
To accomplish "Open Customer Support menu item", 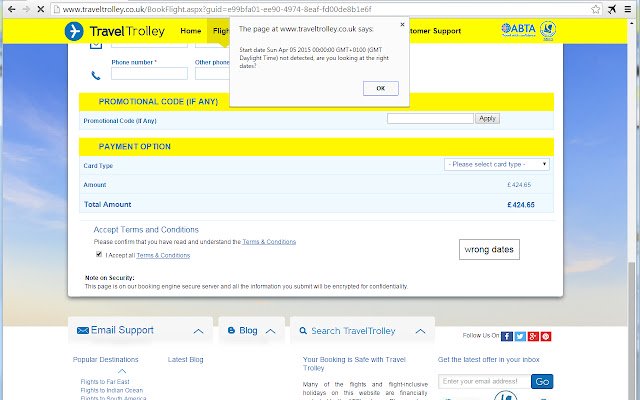I will click(x=435, y=31).
